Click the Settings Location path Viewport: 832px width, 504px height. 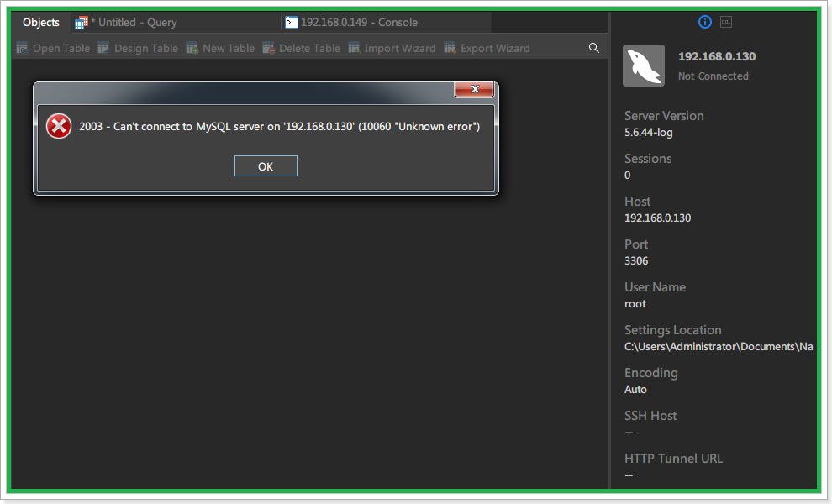click(719, 346)
